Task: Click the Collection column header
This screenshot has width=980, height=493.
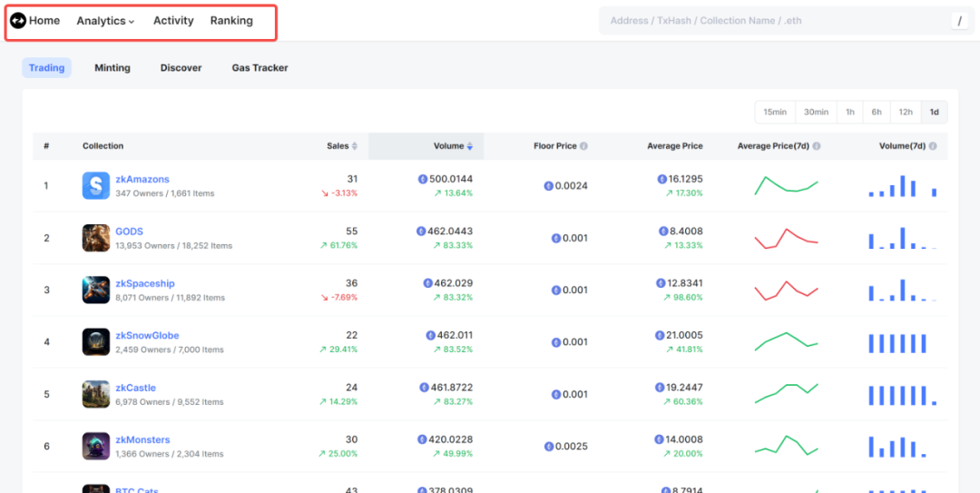Action: 103,146
